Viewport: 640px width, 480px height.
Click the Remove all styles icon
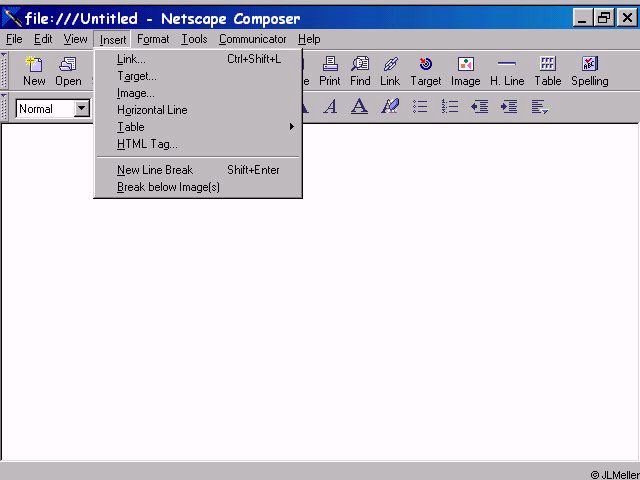390,107
